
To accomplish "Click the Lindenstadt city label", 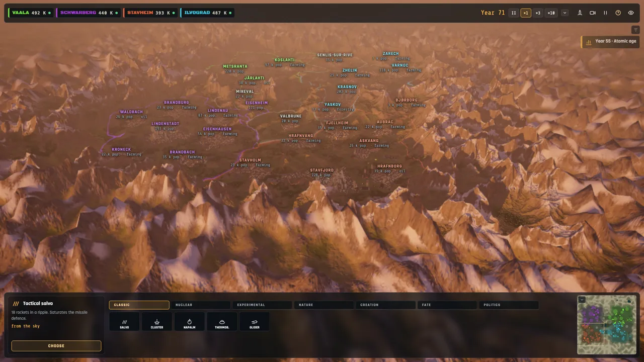I will 165,124.
